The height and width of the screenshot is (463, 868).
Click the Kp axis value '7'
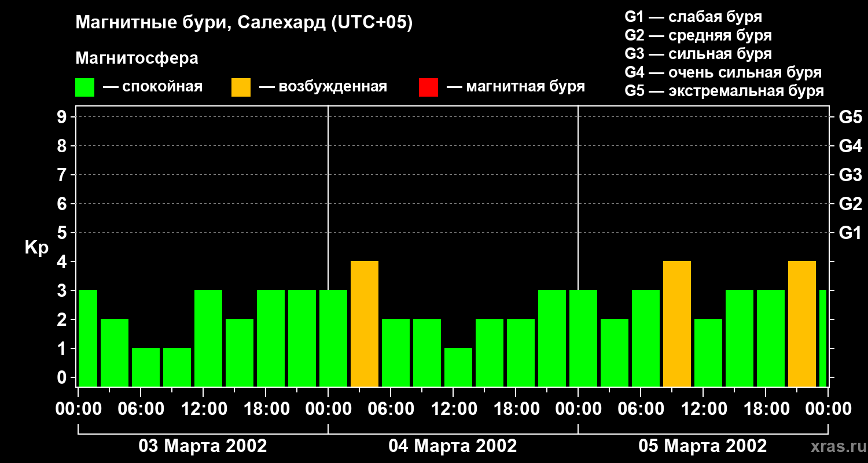(x=63, y=175)
